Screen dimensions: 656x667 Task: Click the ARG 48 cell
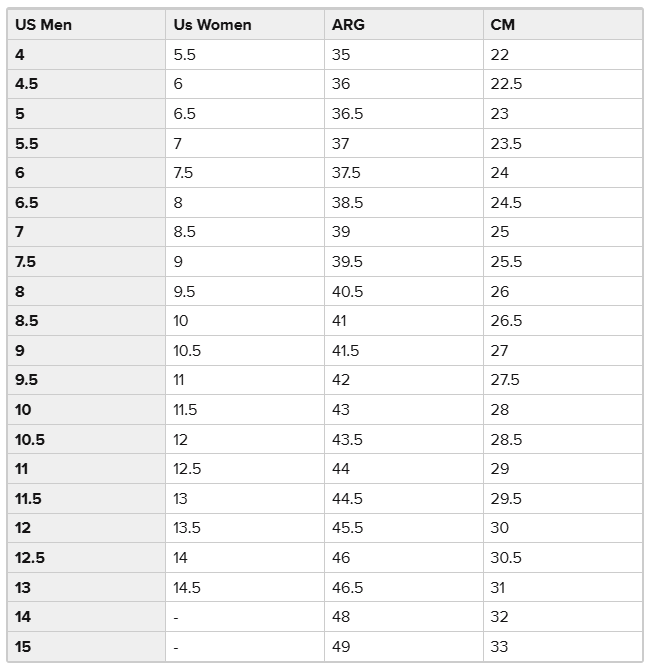click(x=404, y=617)
